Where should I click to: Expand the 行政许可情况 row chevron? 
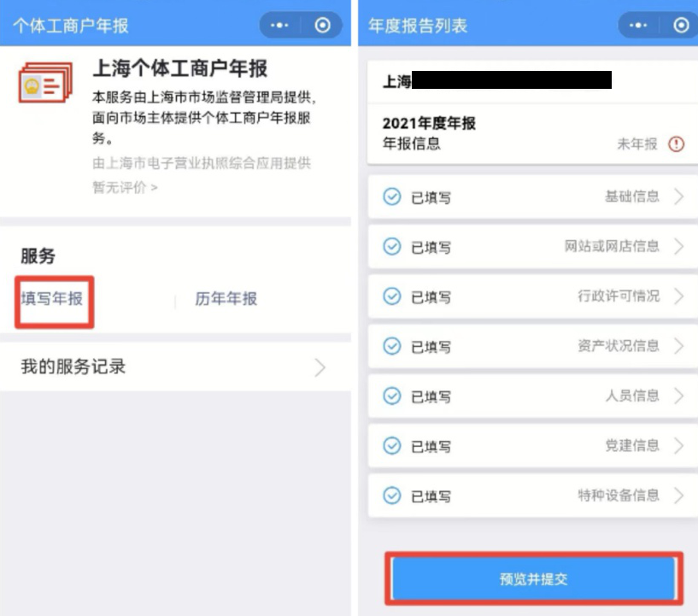click(679, 296)
